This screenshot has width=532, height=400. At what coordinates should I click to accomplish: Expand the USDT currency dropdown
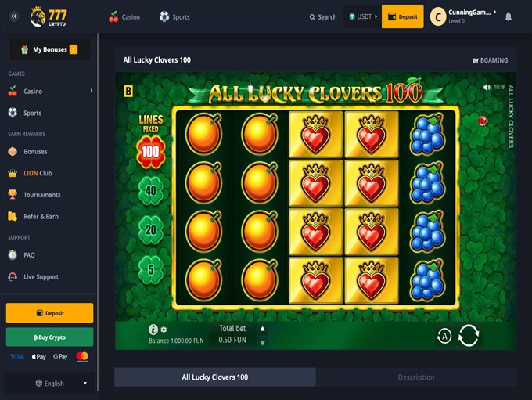pyautogui.click(x=363, y=16)
